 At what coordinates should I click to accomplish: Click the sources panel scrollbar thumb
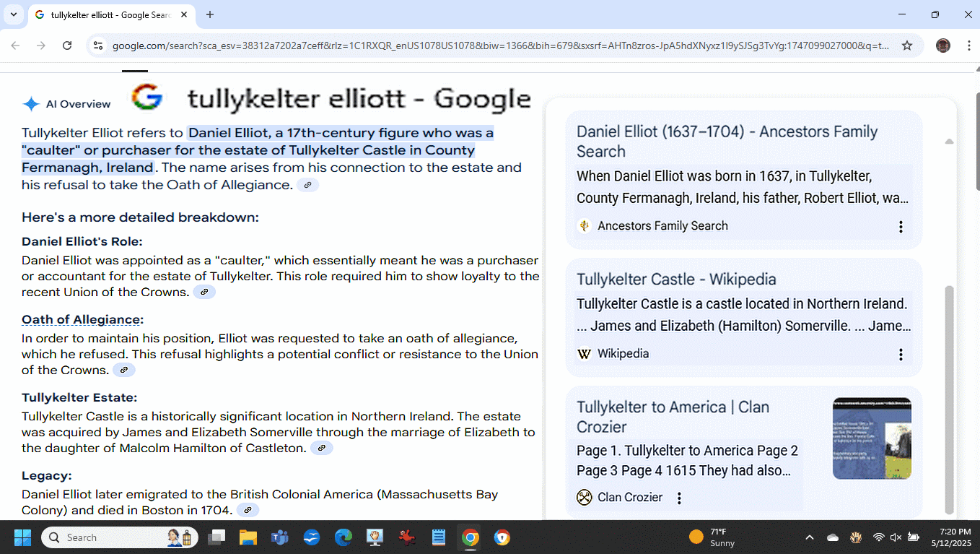click(949, 399)
